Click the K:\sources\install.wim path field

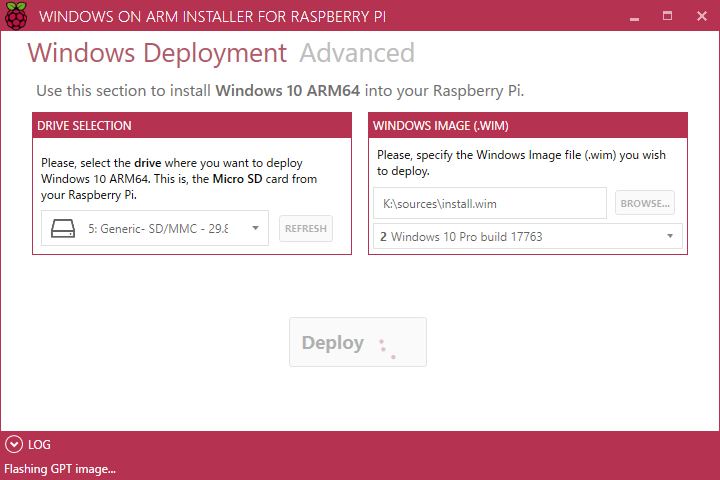[490, 203]
